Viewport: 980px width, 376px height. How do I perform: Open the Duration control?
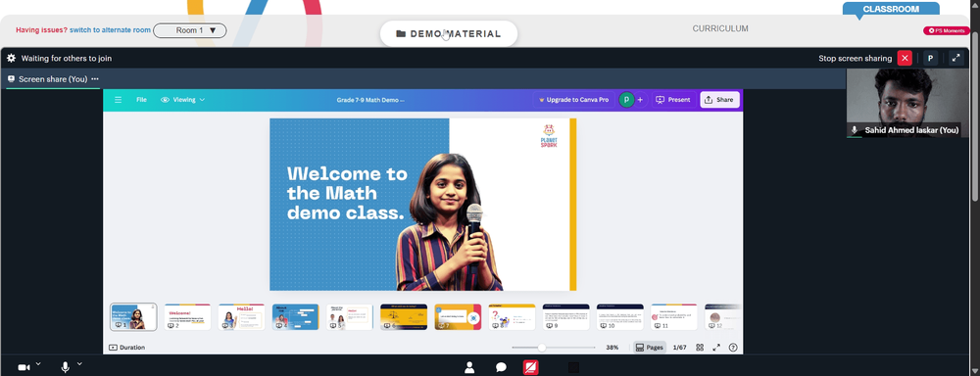126,348
